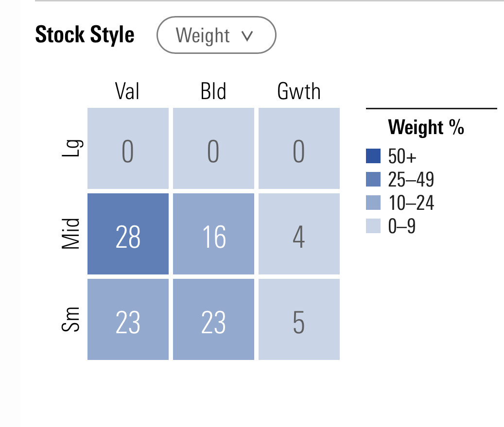Click the Val column header
This screenshot has width=504, height=427.
(128, 91)
